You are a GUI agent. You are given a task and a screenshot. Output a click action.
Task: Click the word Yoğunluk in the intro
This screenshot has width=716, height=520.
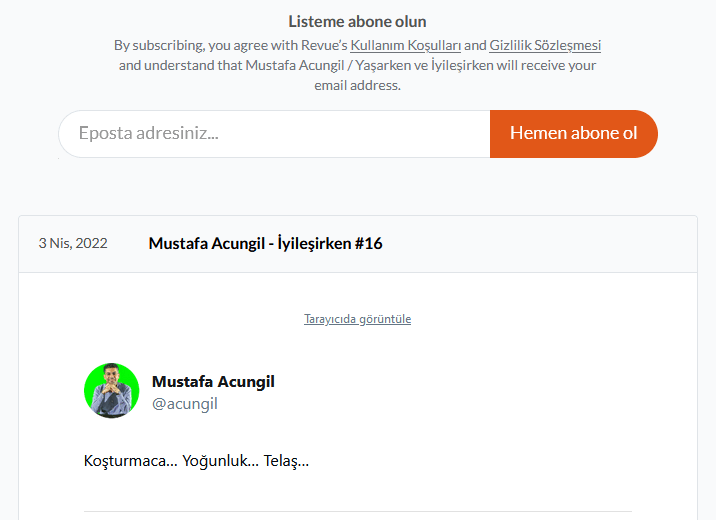220,461
